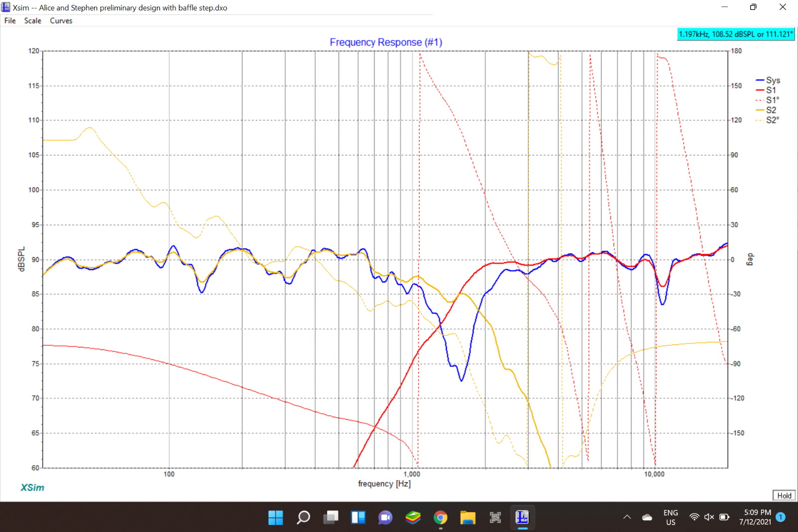Screen dimensions: 798x532
Task: Open the File menu
Action: 10,21
